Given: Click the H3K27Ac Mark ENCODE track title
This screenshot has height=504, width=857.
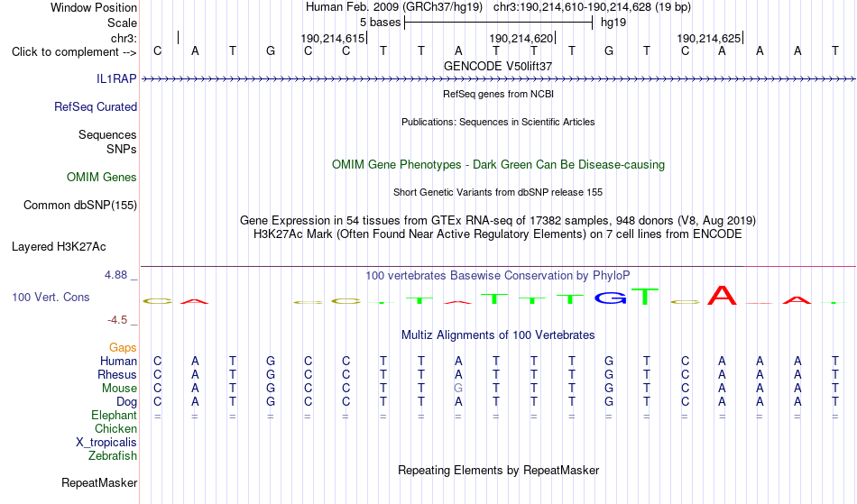Looking at the screenshot, I should [x=498, y=234].
